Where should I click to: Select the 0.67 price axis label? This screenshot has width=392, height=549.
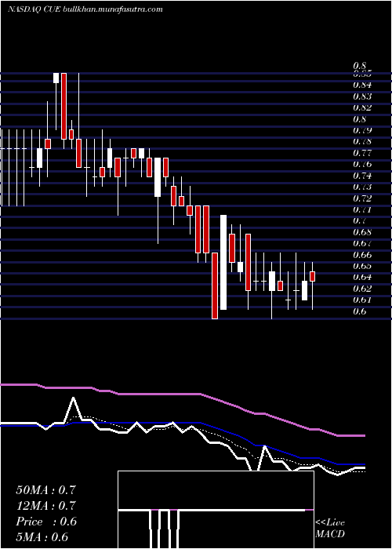tap(362, 243)
